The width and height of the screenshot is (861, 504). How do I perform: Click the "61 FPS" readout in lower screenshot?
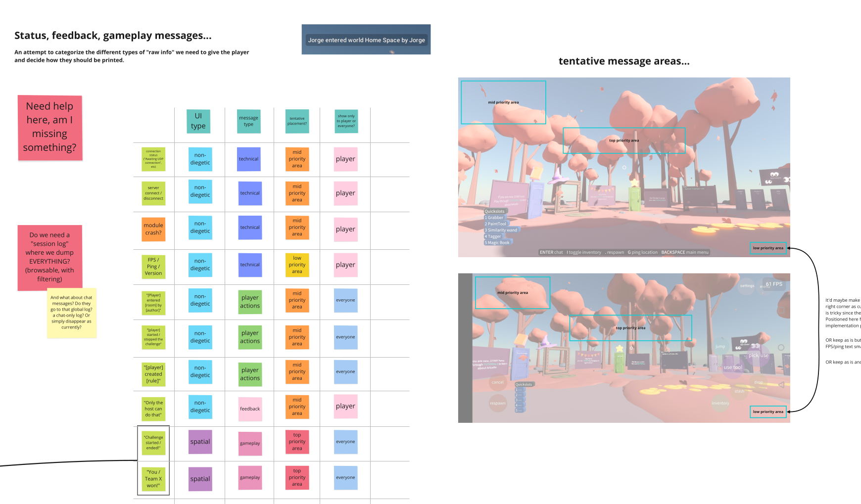pos(774,284)
